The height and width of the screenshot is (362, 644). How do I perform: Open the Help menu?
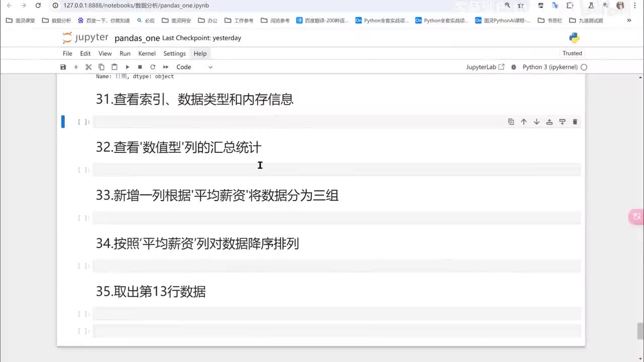200,53
